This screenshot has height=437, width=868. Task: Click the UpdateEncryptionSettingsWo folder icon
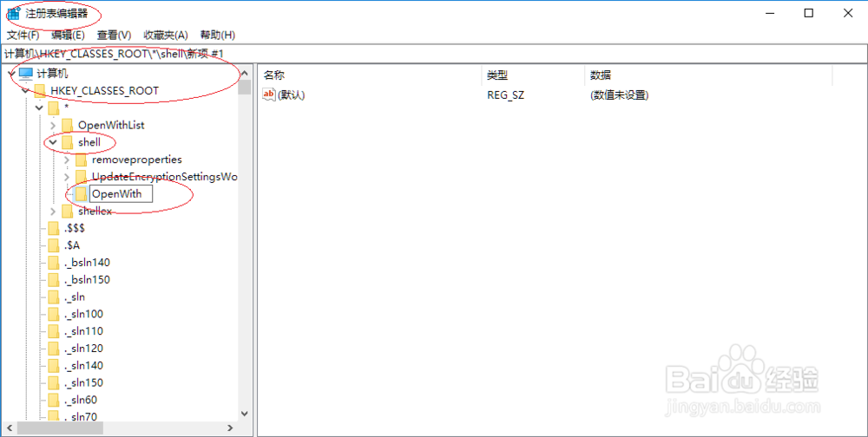coord(82,177)
